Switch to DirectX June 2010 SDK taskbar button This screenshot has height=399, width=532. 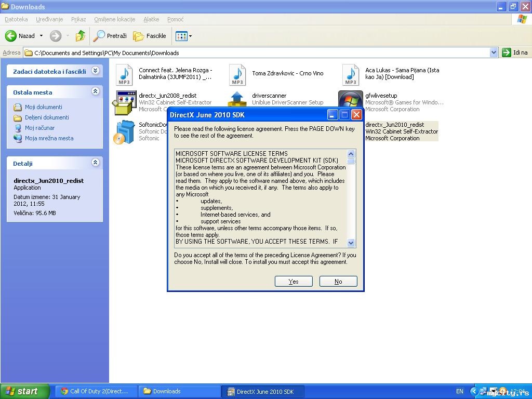(262, 391)
